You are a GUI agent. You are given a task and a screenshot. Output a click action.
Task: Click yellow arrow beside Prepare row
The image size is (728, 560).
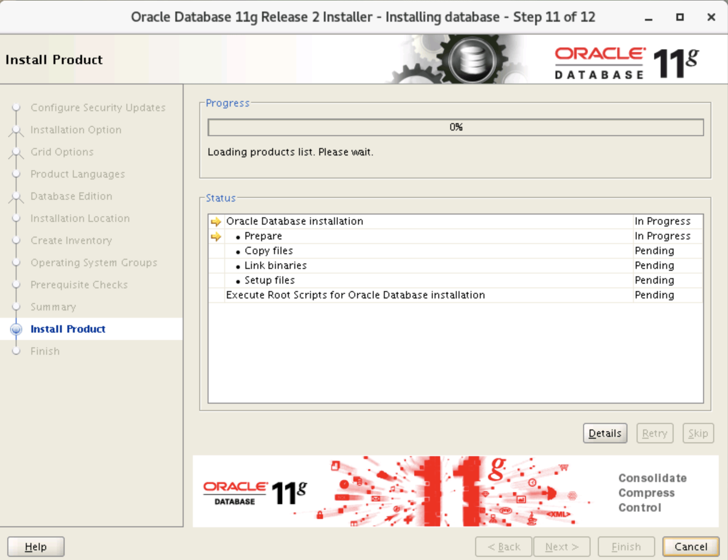(x=216, y=236)
